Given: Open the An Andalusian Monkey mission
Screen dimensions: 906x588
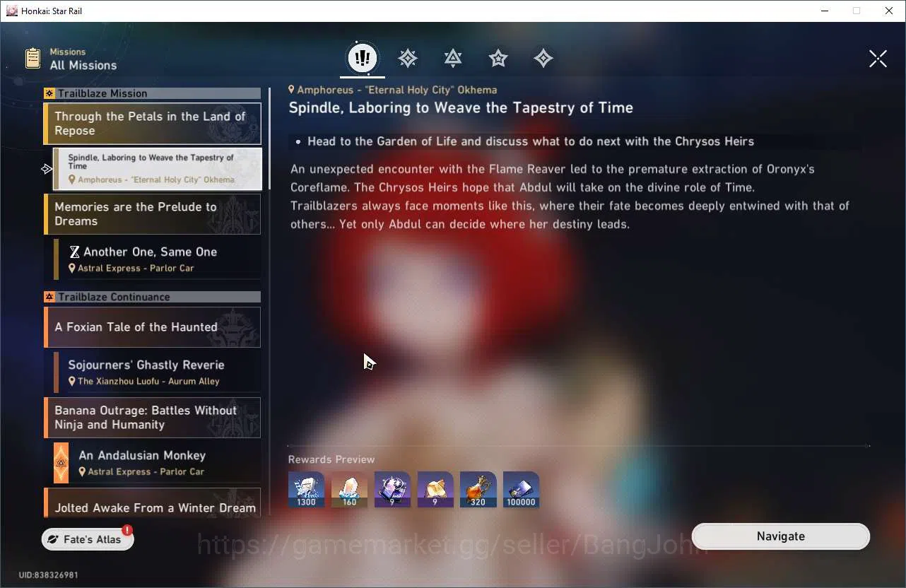Looking at the screenshot, I should [x=158, y=463].
